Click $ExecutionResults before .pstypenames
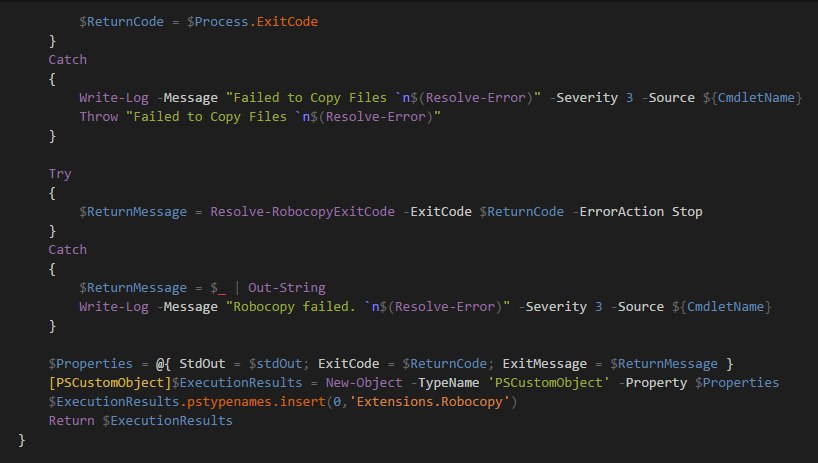818x463 pixels. tap(114, 401)
